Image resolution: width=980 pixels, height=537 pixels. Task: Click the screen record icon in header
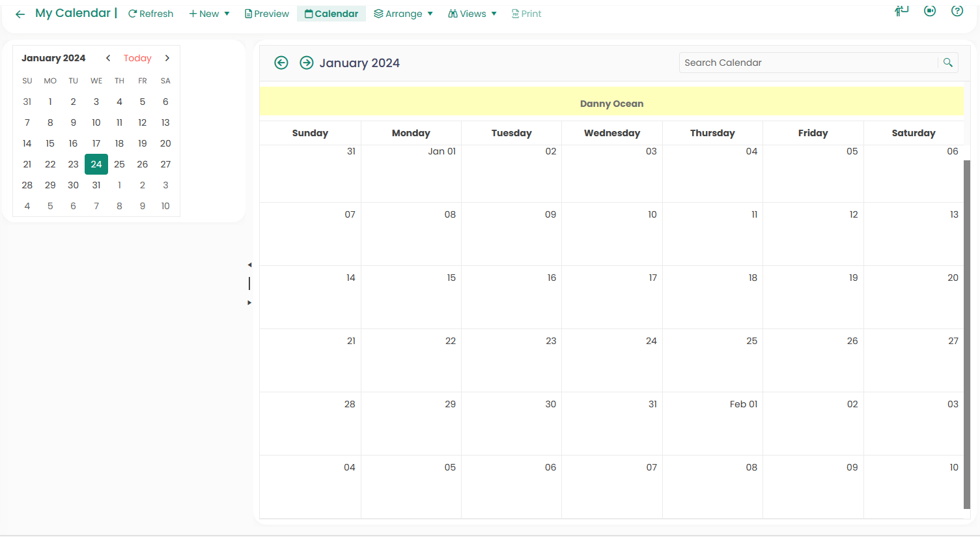click(x=930, y=11)
